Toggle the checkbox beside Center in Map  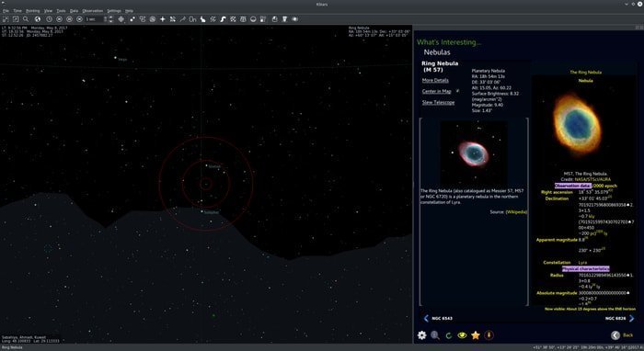click(457, 91)
